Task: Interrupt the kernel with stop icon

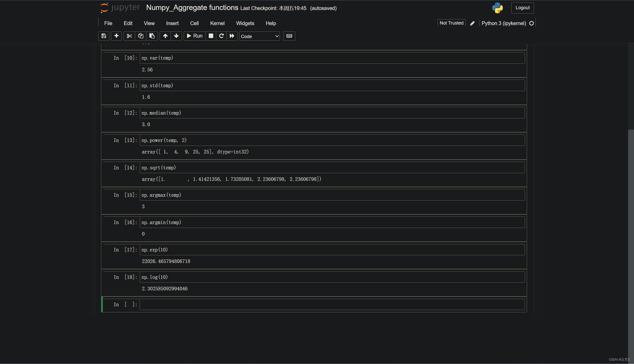Action: 211,36
